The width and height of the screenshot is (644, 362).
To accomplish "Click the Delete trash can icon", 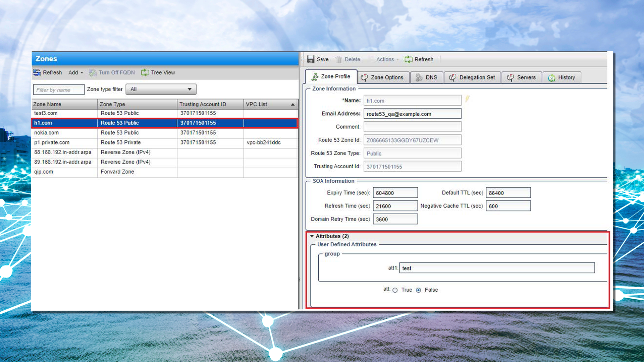I will [338, 59].
